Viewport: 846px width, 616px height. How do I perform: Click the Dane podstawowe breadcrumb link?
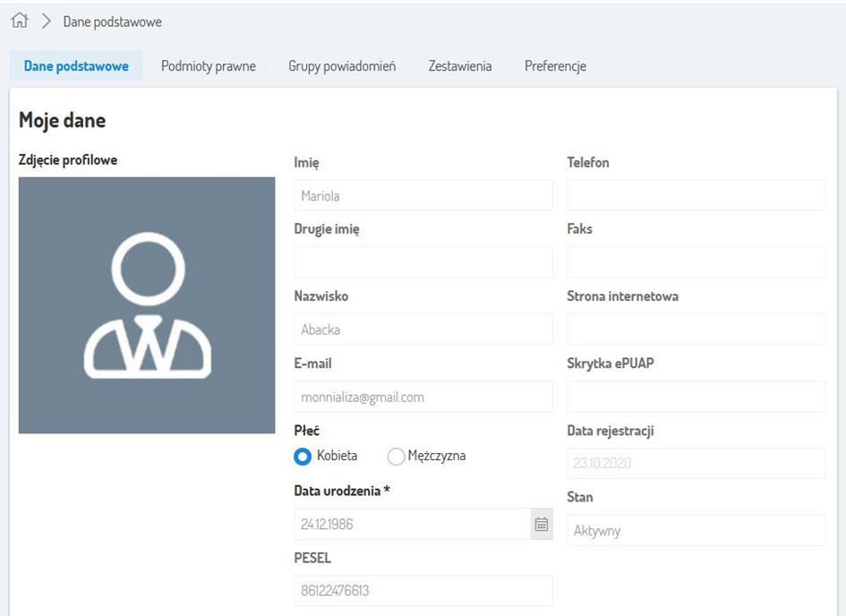(112, 21)
